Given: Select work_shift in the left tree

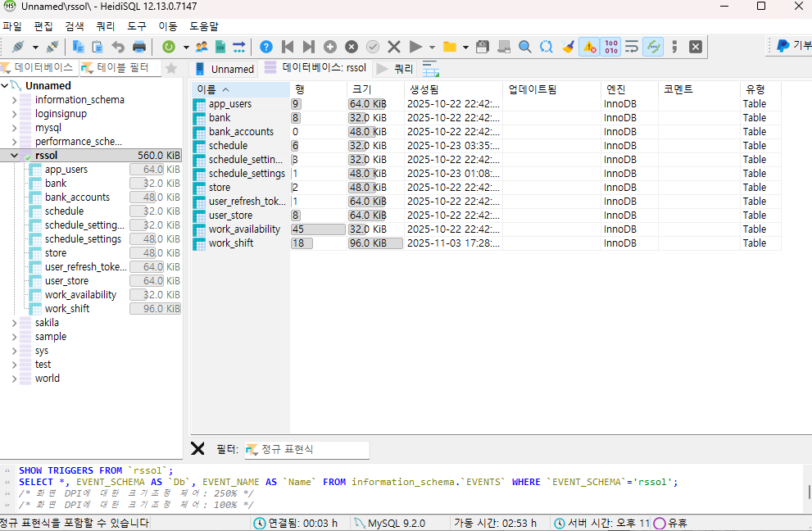Looking at the screenshot, I should click(67, 309).
